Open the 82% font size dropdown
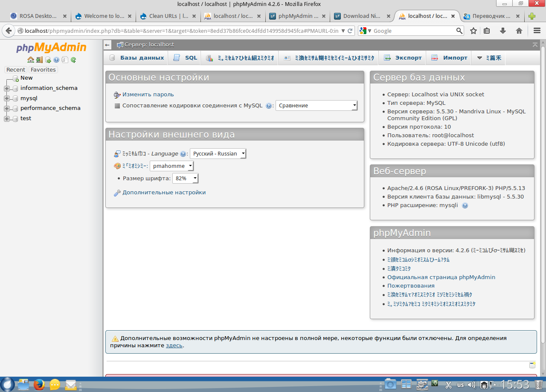This screenshot has width=546, height=392. coord(185,179)
